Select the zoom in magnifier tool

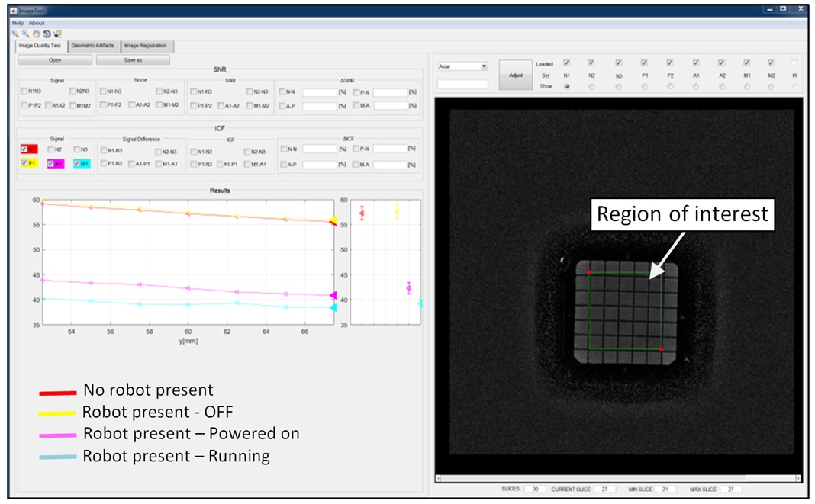pyautogui.click(x=15, y=34)
